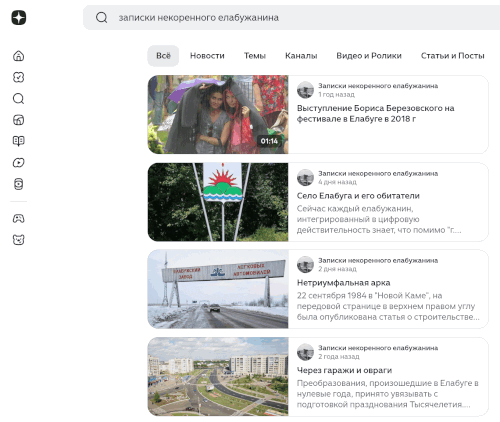Image resolution: width=500 pixels, height=422 pixels.
Task: Open the video thumbnail with 01:14 duration
Action: click(x=218, y=115)
